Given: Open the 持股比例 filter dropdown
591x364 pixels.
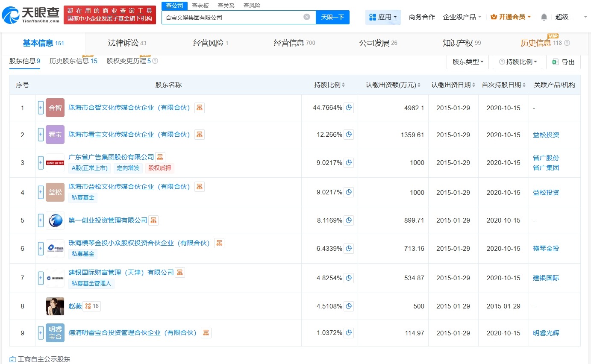Looking at the screenshot, I should 517,62.
